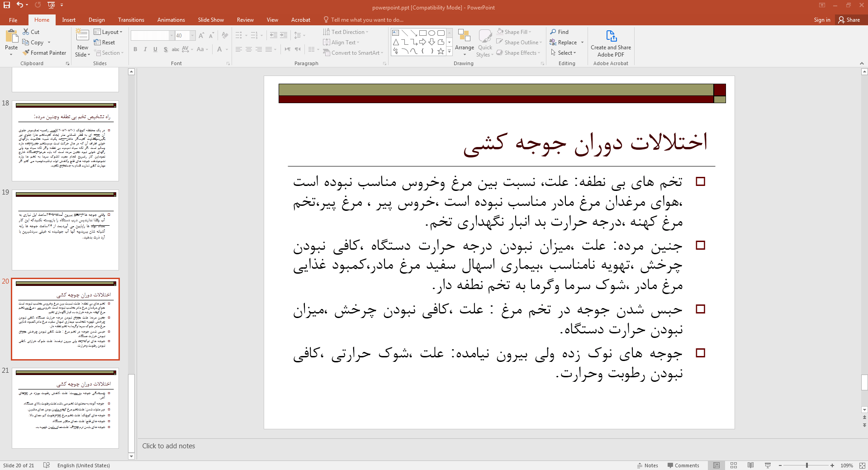Image resolution: width=868 pixels, height=470 pixels.
Task: Select the rectangle shape in gallery
Action: 422,33
